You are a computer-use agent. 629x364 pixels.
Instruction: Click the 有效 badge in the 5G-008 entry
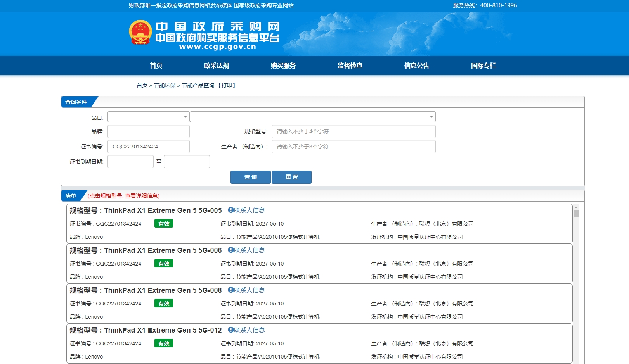click(164, 304)
